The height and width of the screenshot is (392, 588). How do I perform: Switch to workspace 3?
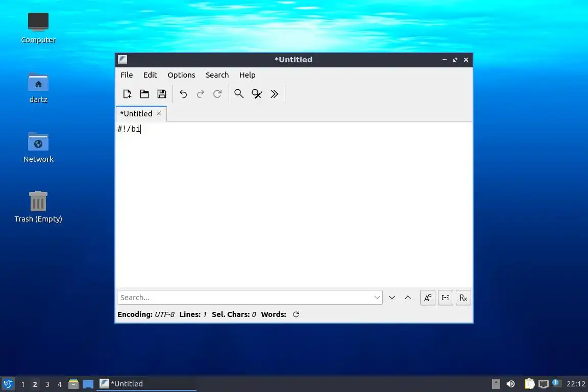(47, 384)
